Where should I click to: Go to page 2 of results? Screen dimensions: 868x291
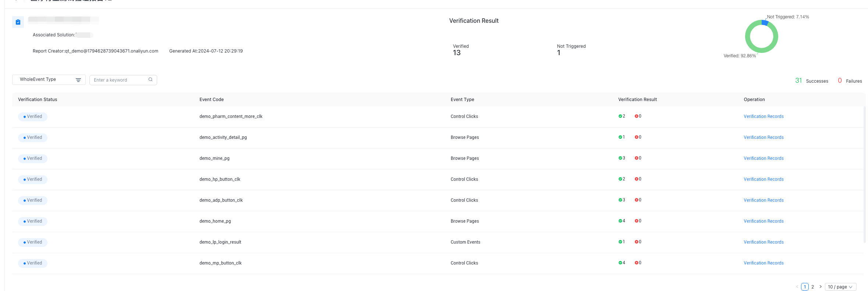point(813,287)
